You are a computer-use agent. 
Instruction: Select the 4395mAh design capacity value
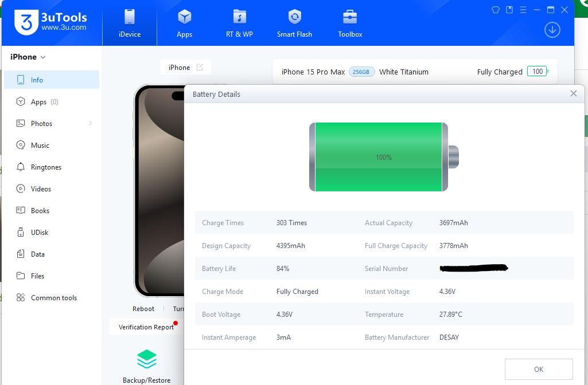291,246
